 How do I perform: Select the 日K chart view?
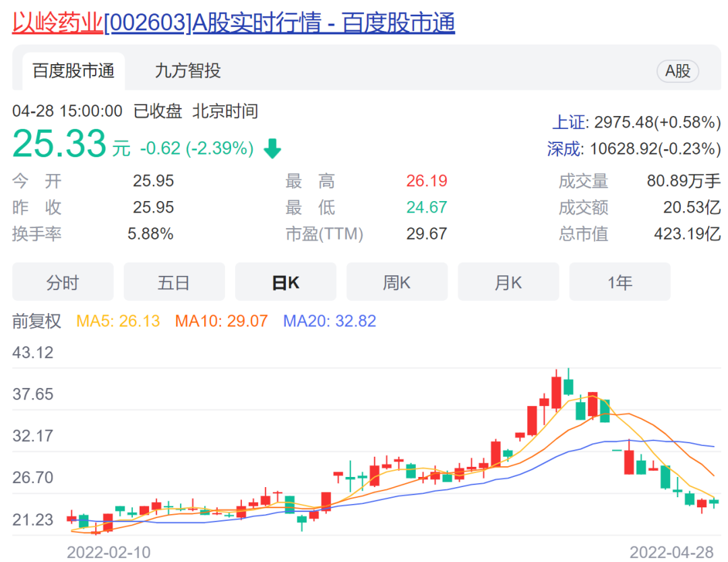[x=285, y=282]
